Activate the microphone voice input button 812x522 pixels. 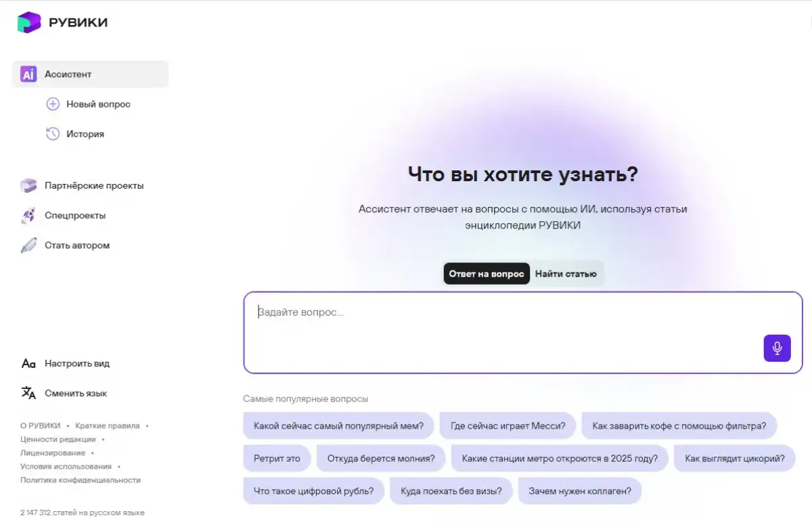pyautogui.click(x=777, y=348)
